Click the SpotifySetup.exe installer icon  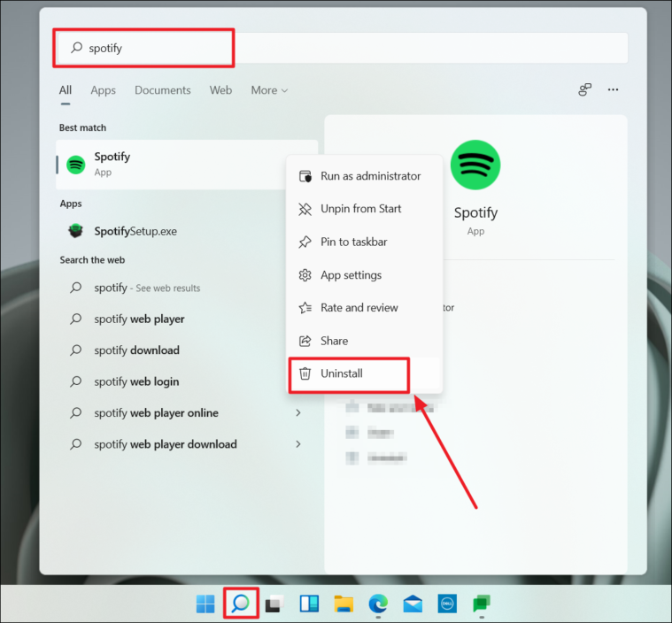[x=76, y=231]
